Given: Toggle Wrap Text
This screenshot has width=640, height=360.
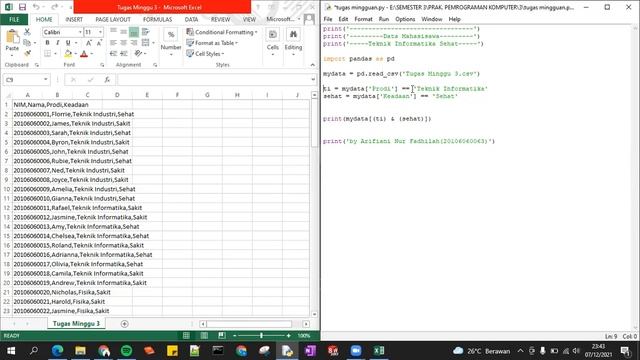Looking at the screenshot, I should tap(145, 32).
